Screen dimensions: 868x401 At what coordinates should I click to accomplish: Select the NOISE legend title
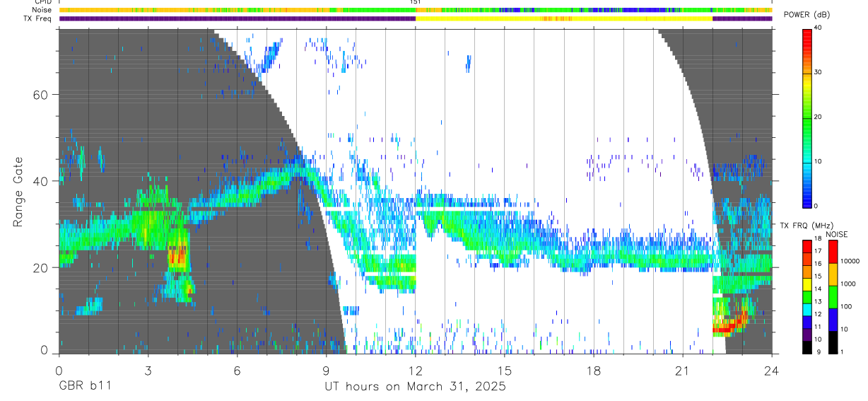point(836,234)
